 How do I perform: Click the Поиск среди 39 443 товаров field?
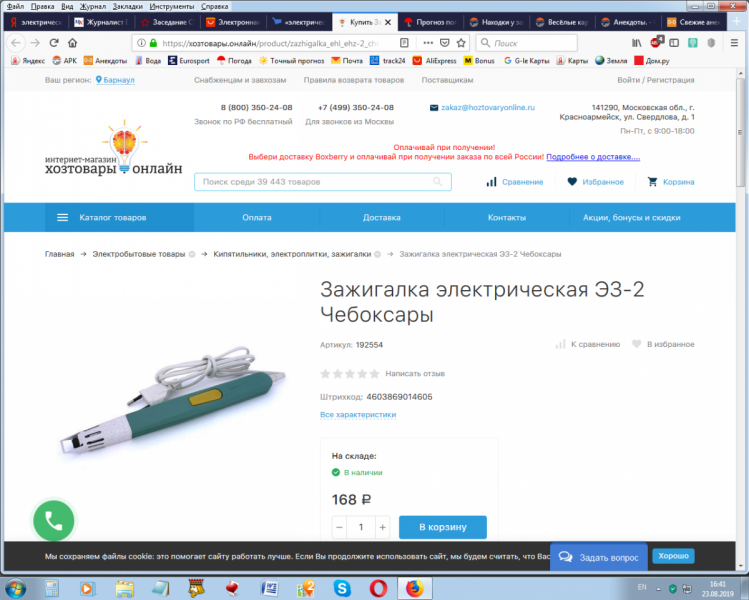(315, 182)
